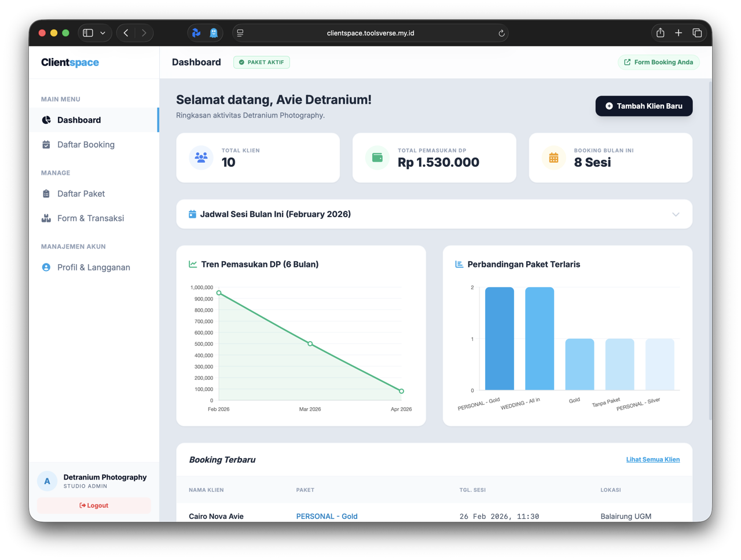
Task: Click the Tambah Klien Baru button
Action: click(x=644, y=106)
